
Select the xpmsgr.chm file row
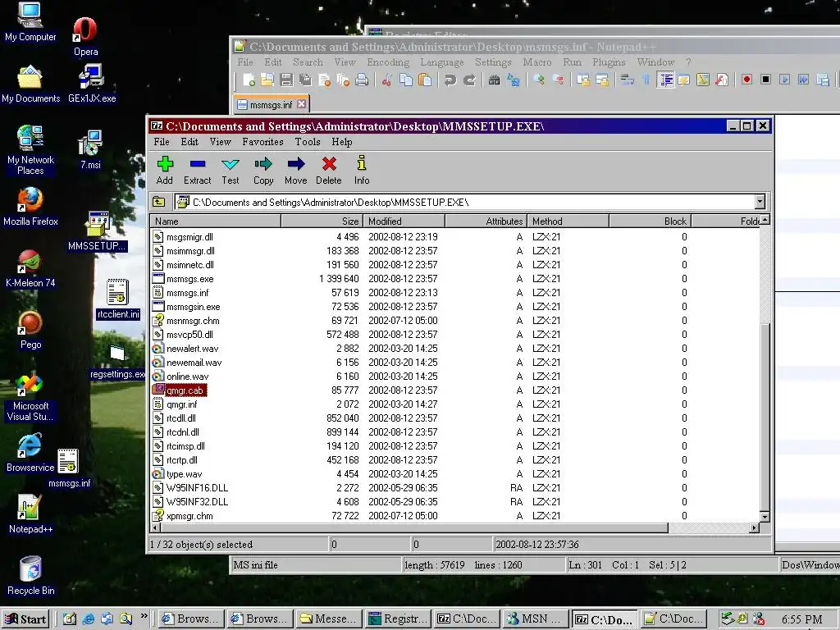point(455,516)
